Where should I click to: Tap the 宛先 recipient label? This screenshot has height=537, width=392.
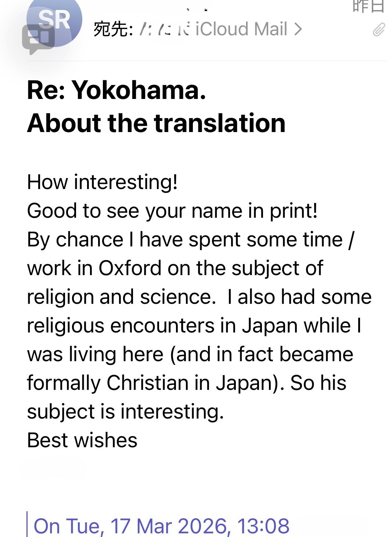point(113,29)
